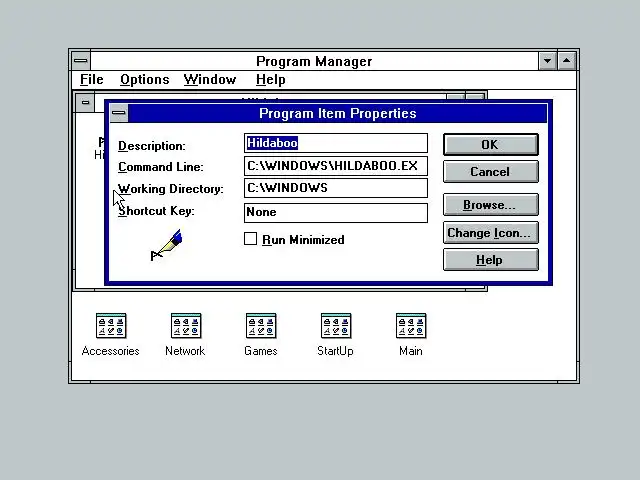
Task: Minimize the Program Manager window
Action: tap(547, 61)
